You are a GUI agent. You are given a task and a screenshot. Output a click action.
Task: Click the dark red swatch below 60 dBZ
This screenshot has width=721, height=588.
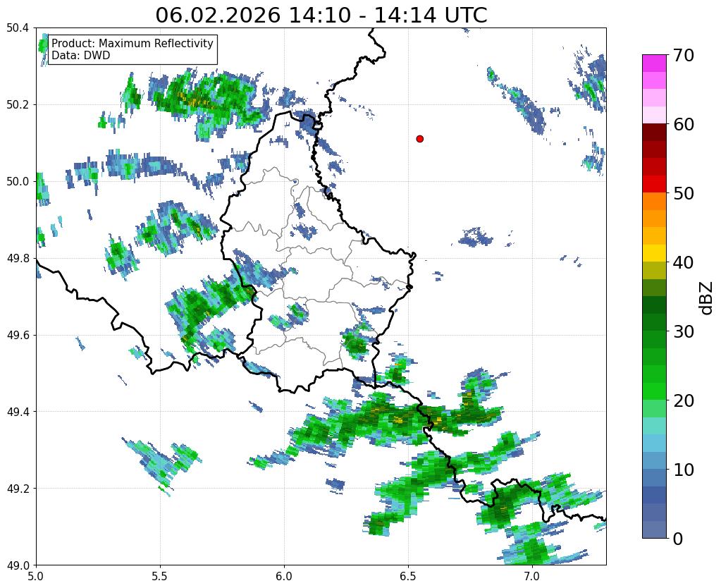654,133
